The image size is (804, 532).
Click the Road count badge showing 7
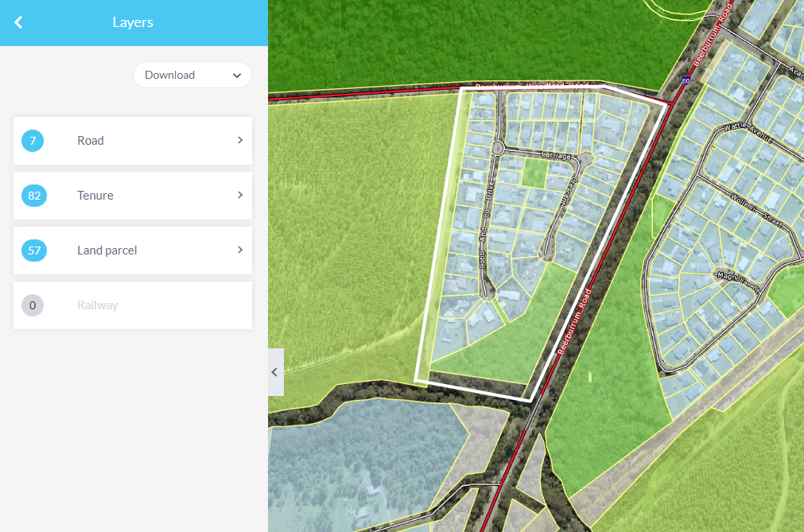33,141
